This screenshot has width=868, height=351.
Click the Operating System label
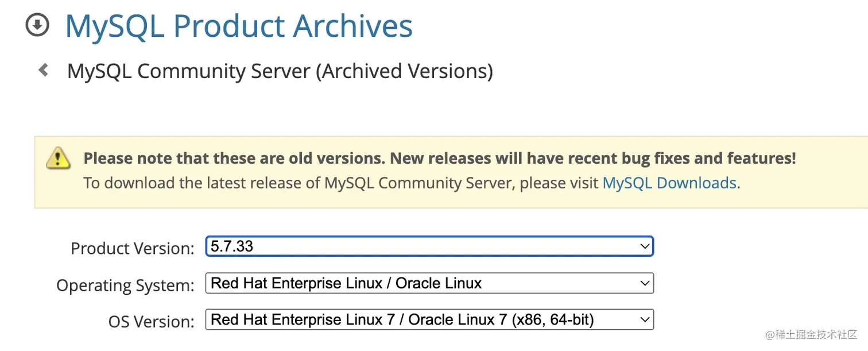coord(125,285)
